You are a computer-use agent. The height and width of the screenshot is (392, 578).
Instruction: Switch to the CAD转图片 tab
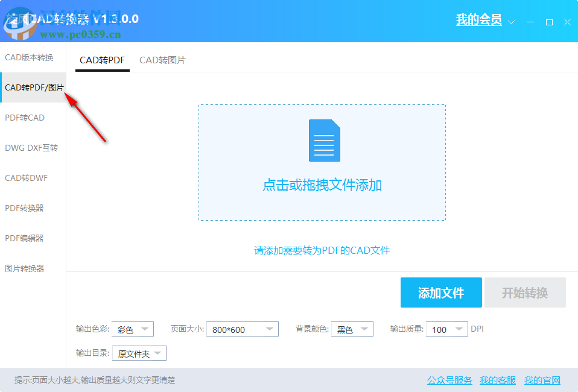162,60
